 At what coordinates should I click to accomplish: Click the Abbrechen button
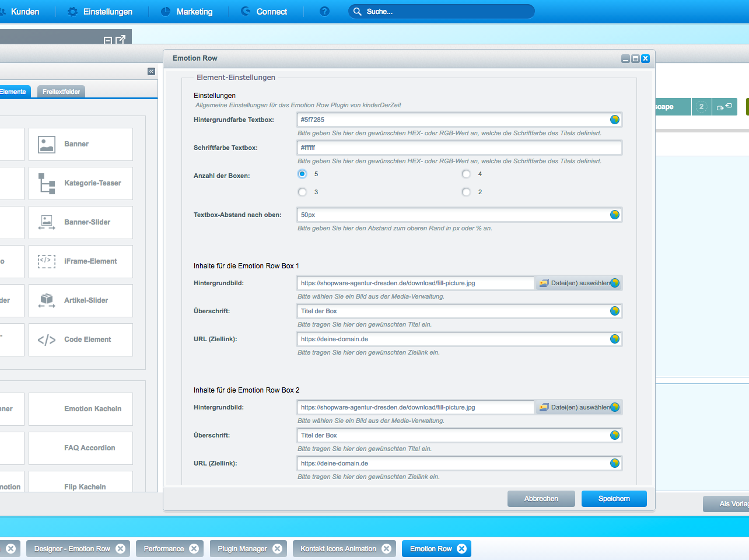[541, 499]
